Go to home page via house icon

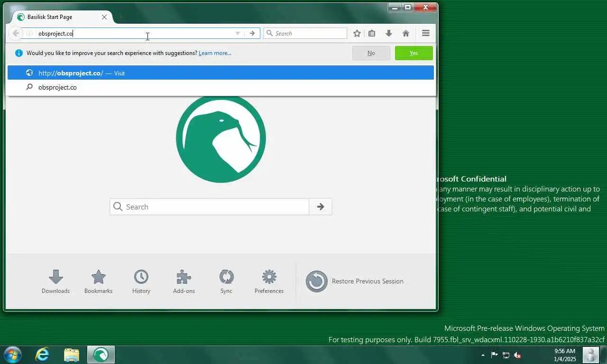(x=406, y=33)
